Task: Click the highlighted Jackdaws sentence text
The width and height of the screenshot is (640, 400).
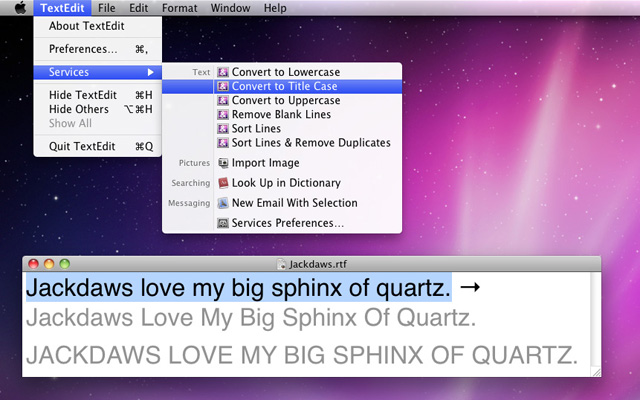Action: [238, 289]
